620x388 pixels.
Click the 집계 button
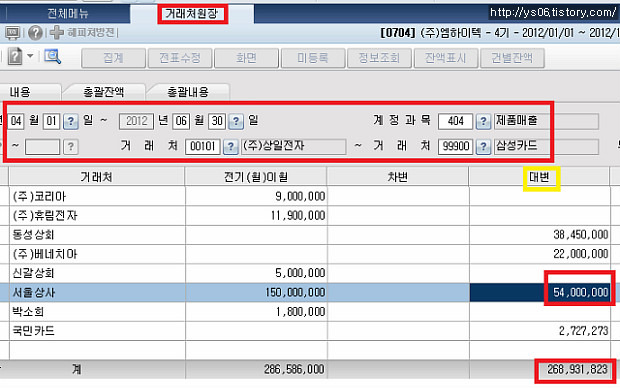113,58
